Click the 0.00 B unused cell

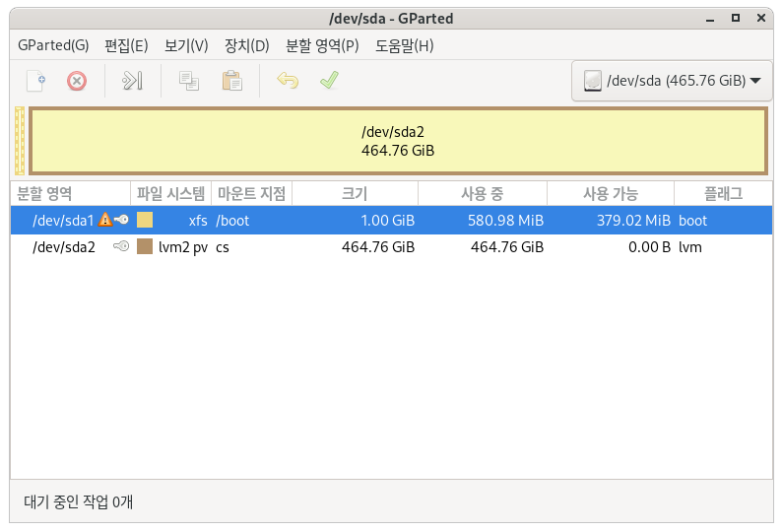pyautogui.click(x=649, y=246)
